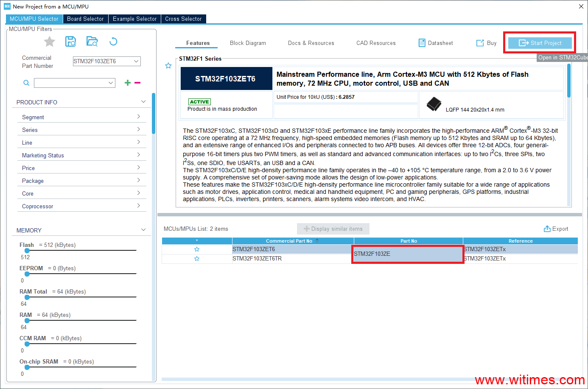This screenshot has width=588, height=389.
Task: Select the STM32F103ZE part number cell
Action: click(408, 254)
